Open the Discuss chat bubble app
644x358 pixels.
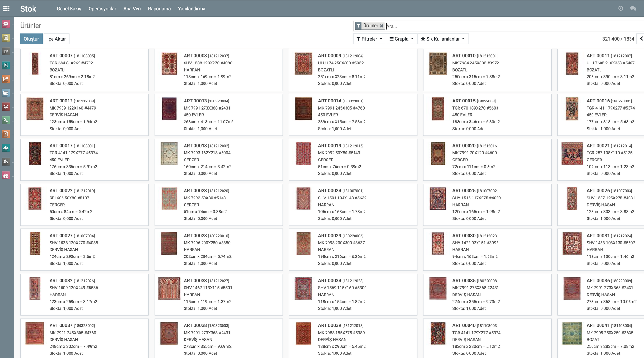point(6,24)
